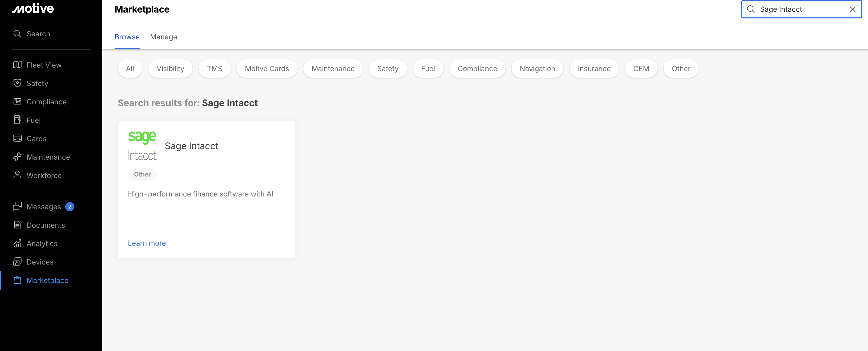Click the Motive logo

(x=33, y=8)
